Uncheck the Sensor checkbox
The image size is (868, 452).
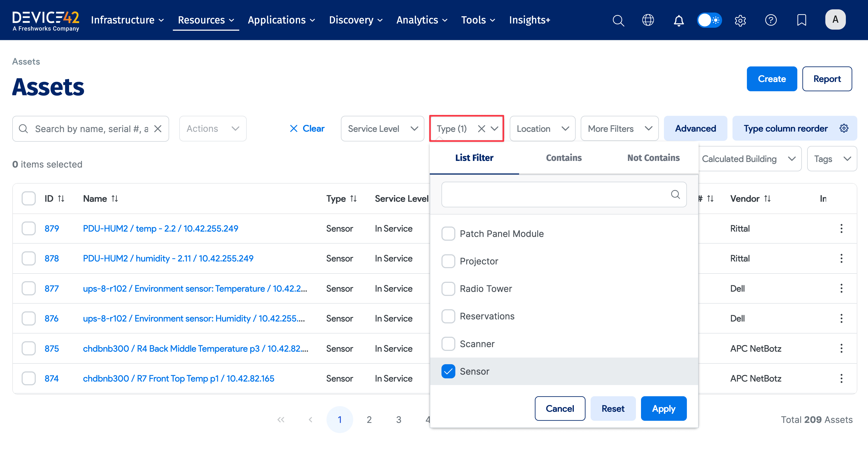pyautogui.click(x=448, y=371)
